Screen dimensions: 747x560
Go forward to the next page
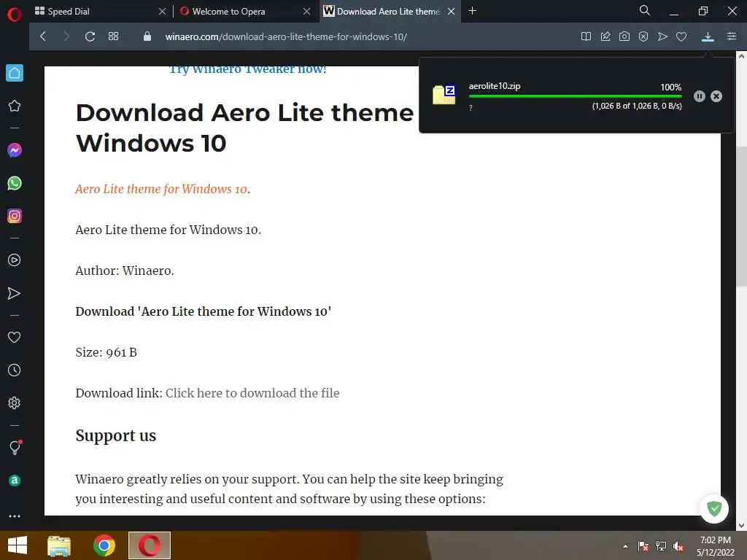pos(66,36)
